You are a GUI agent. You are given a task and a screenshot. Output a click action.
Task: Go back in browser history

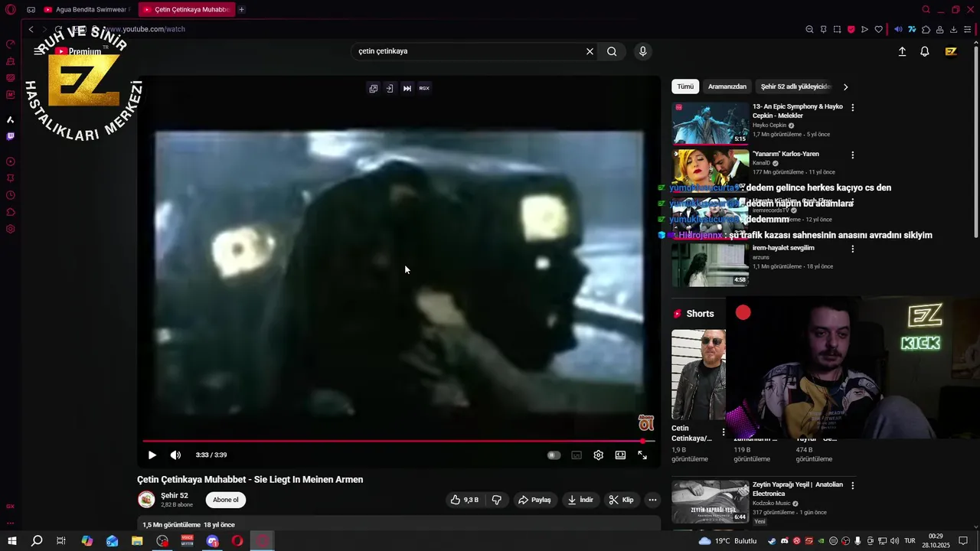coord(31,29)
